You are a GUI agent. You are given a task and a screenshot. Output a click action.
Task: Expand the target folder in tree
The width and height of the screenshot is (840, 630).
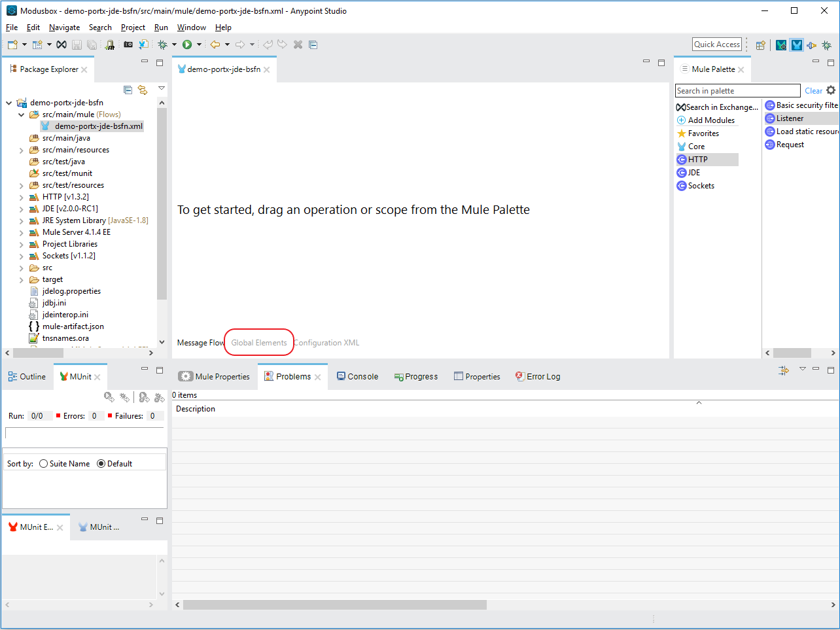(22, 279)
